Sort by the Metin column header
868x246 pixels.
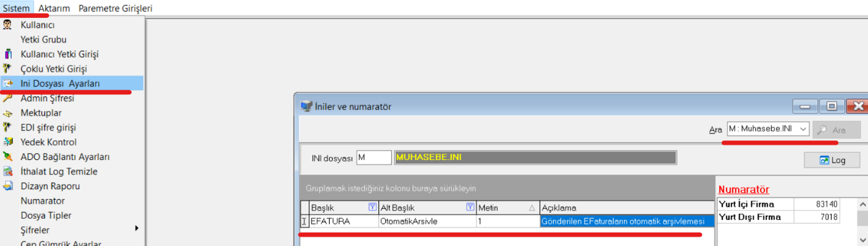tap(507, 207)
